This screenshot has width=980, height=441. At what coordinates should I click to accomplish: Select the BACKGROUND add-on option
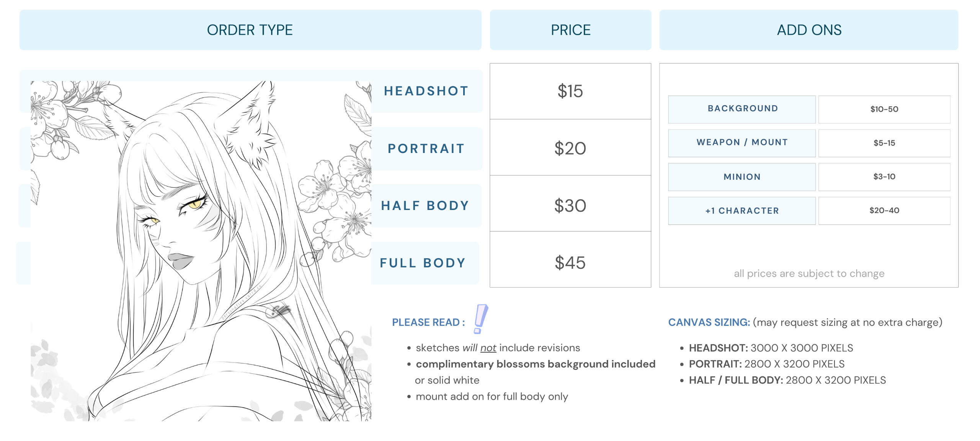(742, 109)
